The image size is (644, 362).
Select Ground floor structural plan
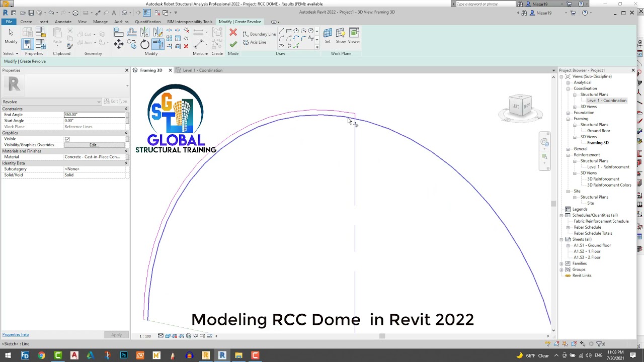coord(599,131)
